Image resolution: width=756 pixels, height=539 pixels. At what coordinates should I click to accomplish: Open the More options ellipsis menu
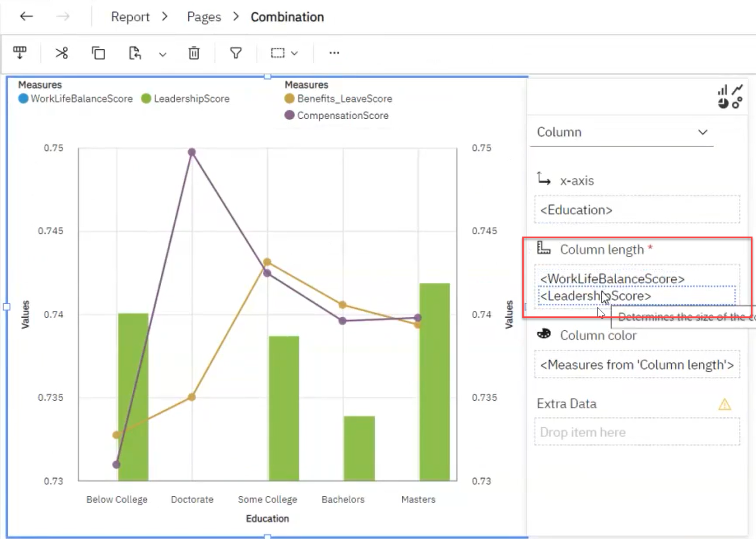coord(334,53)
